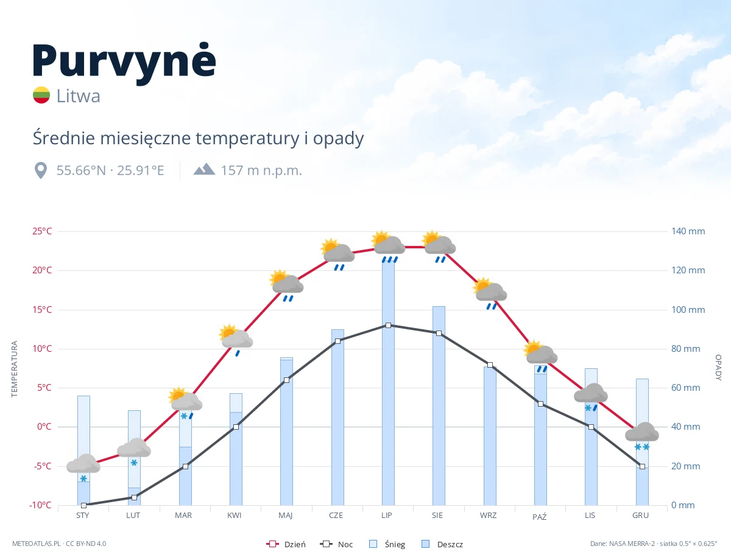Click the NASA MERRA-2 data source text
The width and height of the screenshot is (731, 560).
[x=654, y=544]
